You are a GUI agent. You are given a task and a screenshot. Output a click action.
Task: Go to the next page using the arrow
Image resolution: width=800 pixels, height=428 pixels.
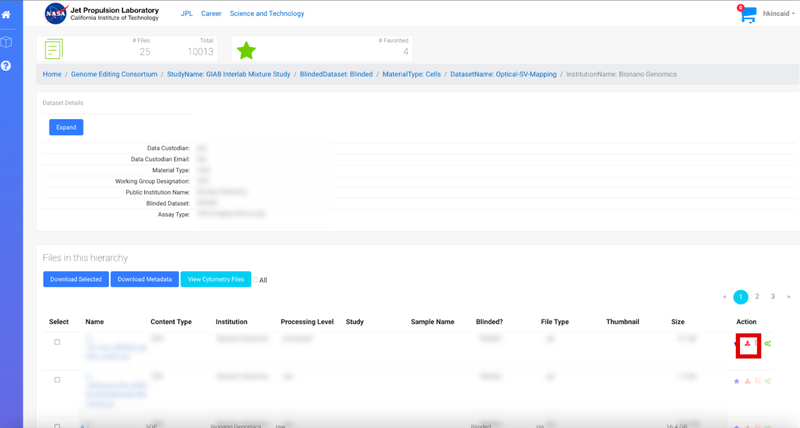[789, 297]
